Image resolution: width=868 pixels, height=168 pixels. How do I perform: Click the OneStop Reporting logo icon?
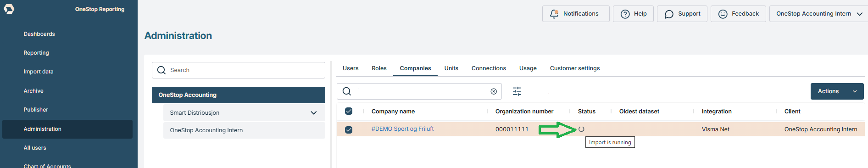(9, 9)
